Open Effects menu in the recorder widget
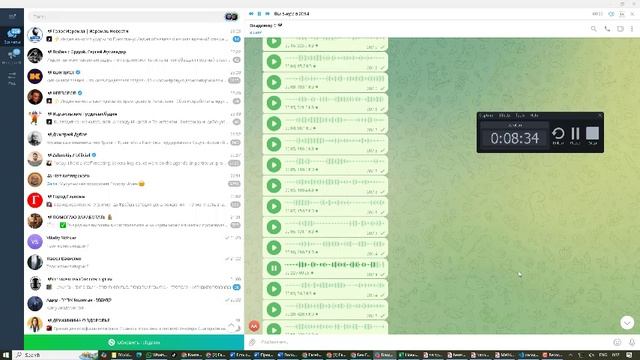The height and width of the screenshot is (360, 640). tap(505, 116)
